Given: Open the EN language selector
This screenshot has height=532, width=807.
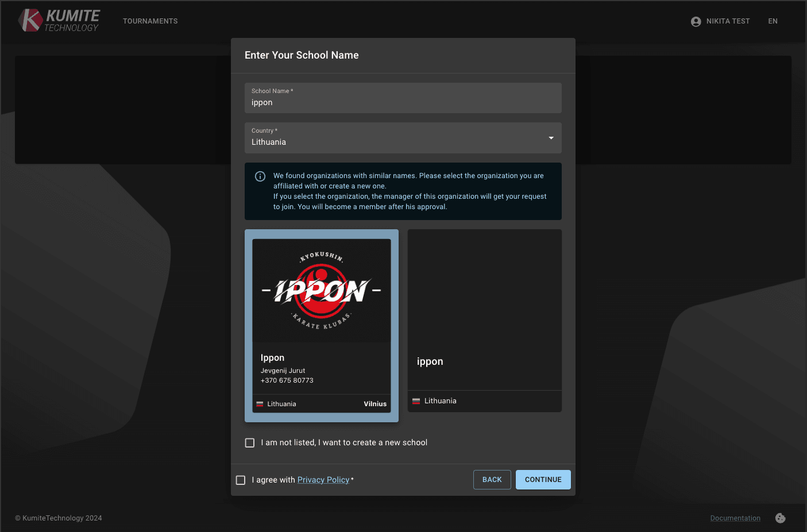Looking at the screenshot, I should [773, 21].
